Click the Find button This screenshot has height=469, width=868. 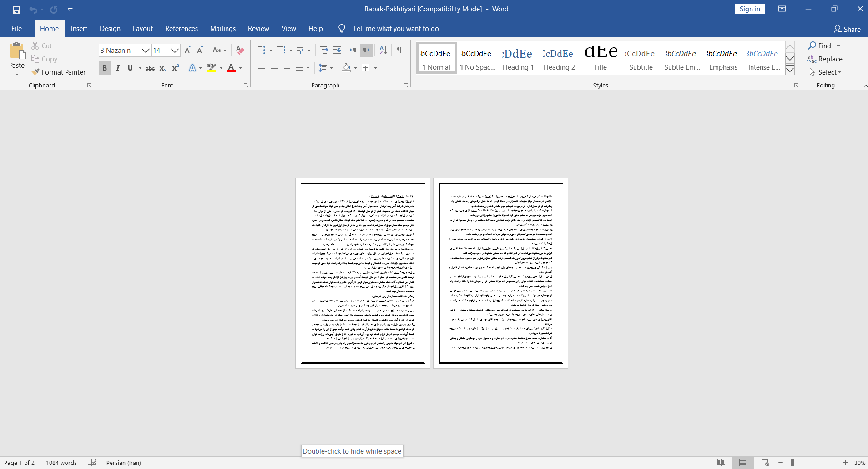820,46
